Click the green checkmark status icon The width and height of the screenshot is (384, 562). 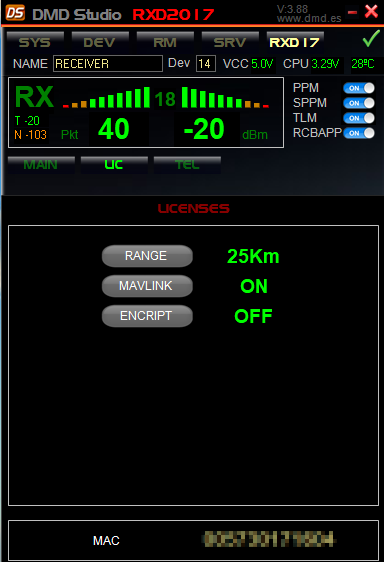[x=371, y=39]
